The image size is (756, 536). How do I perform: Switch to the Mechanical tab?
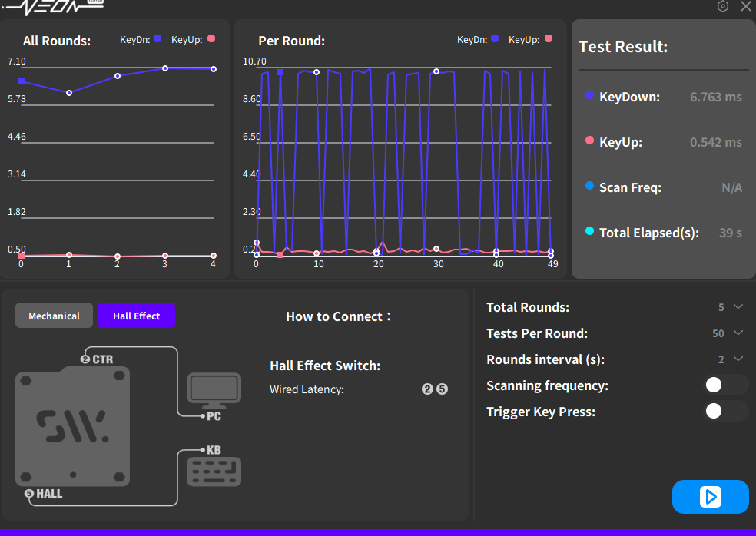click(x=54, y=316)
